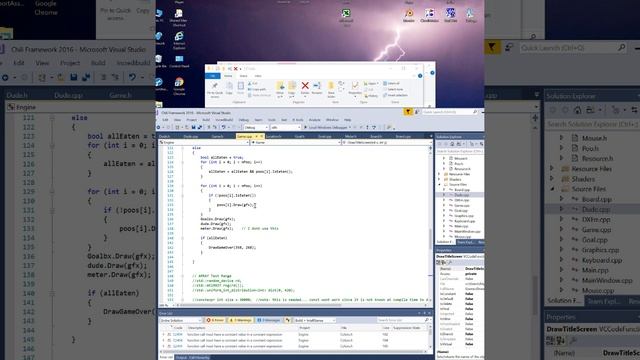Select MainWindow.cpp in Solution Explorer
This screenshot has height=360, width=640.
coord(467,231)
